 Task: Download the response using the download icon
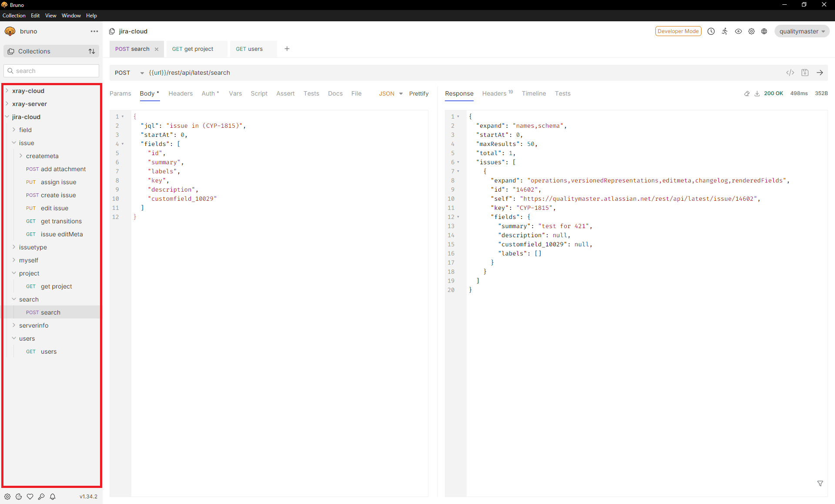click(757, 93)
